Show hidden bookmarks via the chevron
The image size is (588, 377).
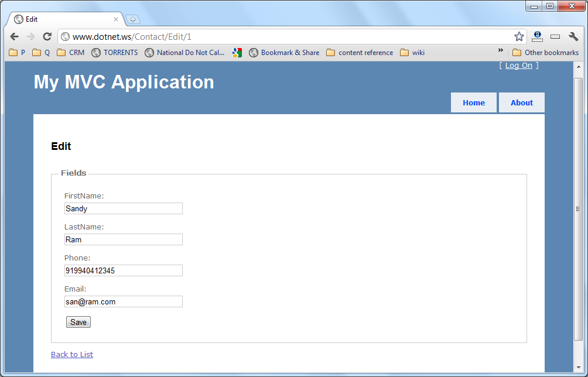(x=501, y=51)
